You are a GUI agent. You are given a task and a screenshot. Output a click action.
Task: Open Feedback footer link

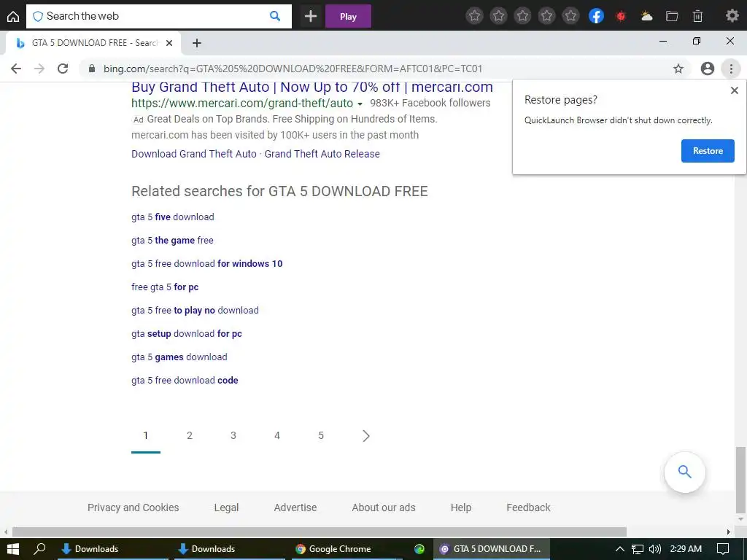click(528, 507)
